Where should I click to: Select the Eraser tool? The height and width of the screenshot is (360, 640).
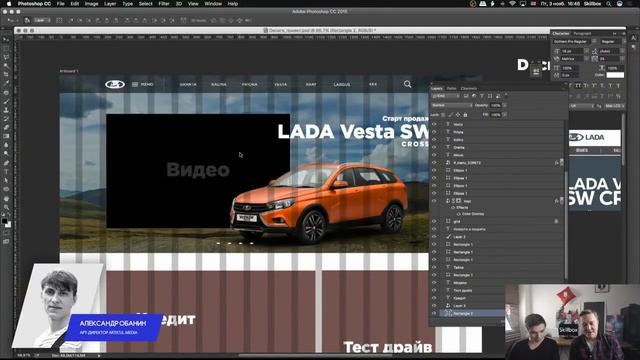pyautogui.click(x=6, y=127)
